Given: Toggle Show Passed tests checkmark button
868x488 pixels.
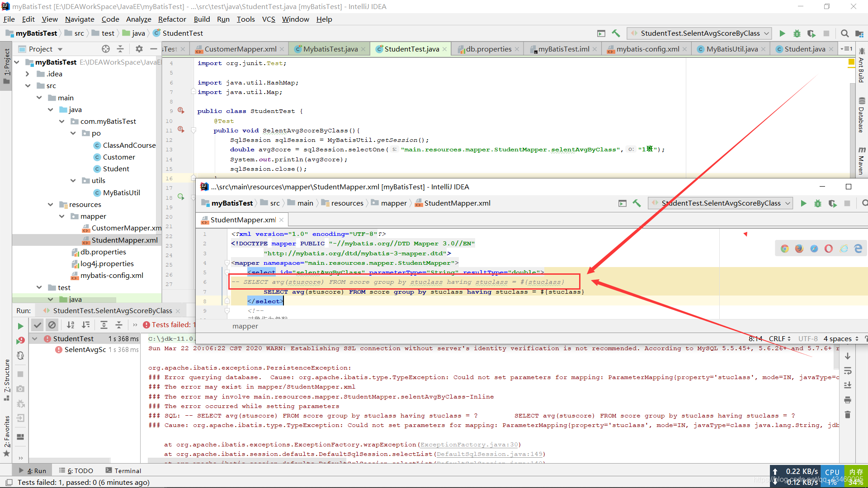Looking at the screenshot, I should click(x=38, y=325).
